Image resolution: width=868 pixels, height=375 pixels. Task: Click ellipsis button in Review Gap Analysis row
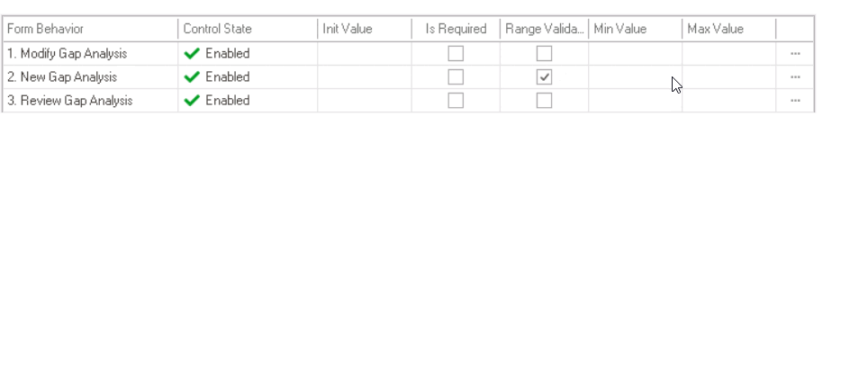tap(795, 101)
